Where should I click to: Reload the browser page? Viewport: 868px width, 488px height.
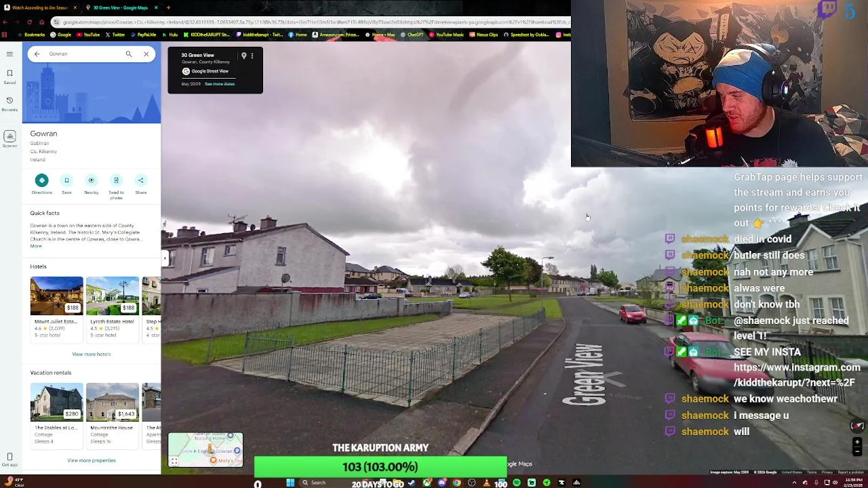click(x=29, y=22)
